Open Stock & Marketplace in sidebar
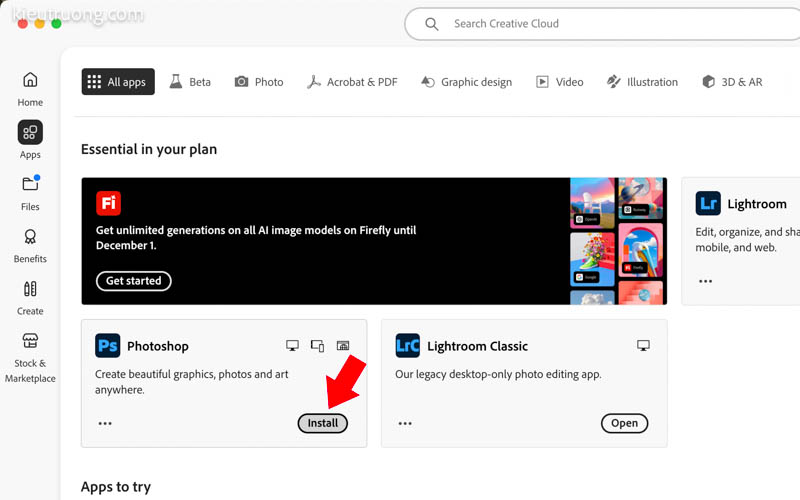The image size is (800, 500). [x=30, y=358]
